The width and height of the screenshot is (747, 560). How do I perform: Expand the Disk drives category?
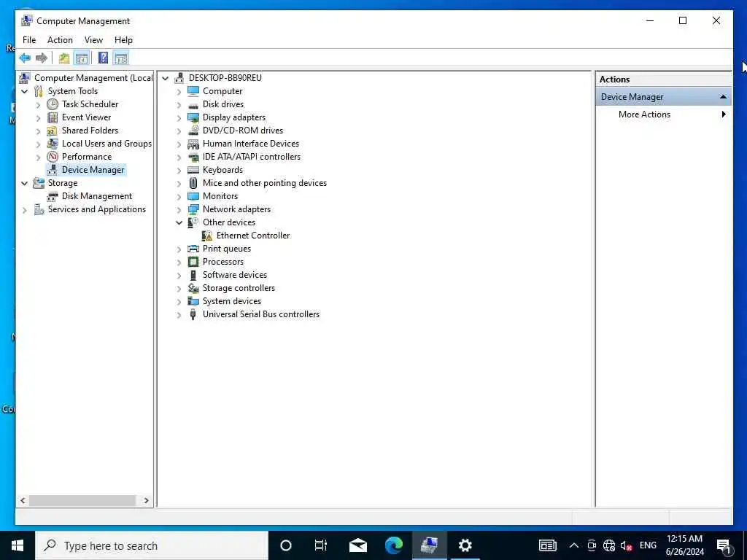[179, 104]
